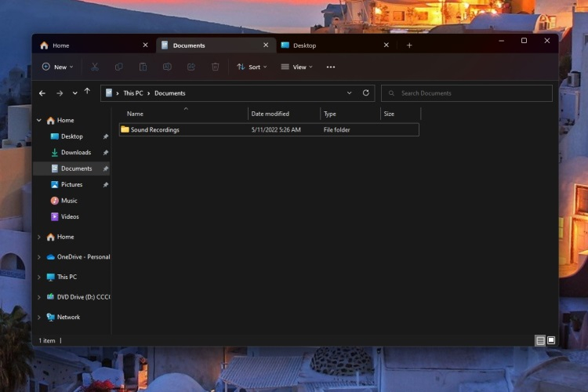Screen dimensions: 588x392
Task: Expand the This PC tree node
Action: pyautogui.click(x=39, y=277)
